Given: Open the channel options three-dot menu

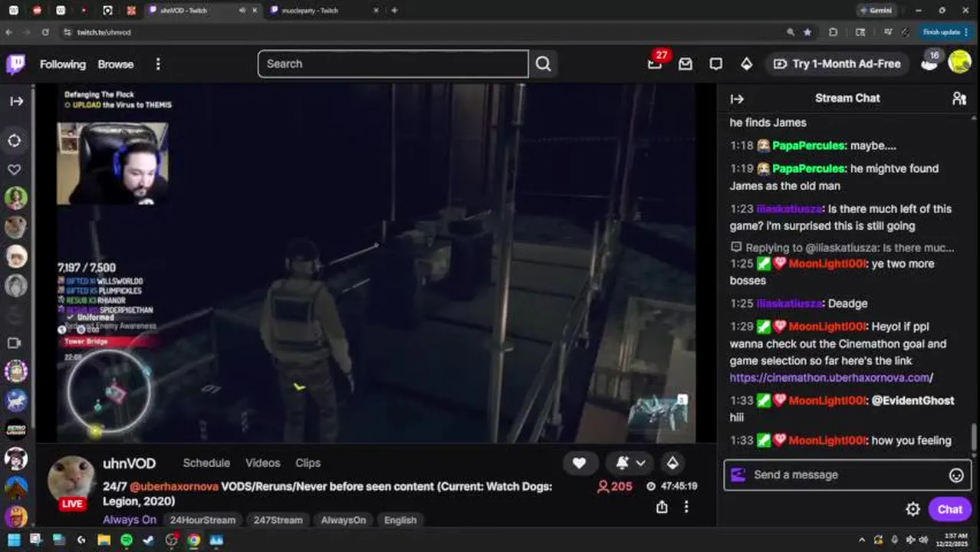Looking at the screenshot, I should (686, 507).
